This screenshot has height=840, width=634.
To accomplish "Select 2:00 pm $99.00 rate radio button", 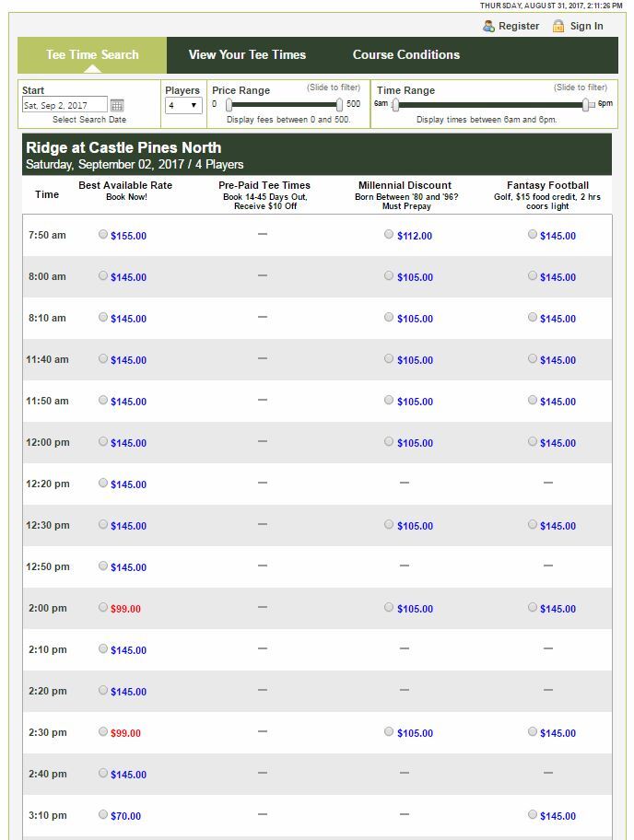I will point(103,607).
